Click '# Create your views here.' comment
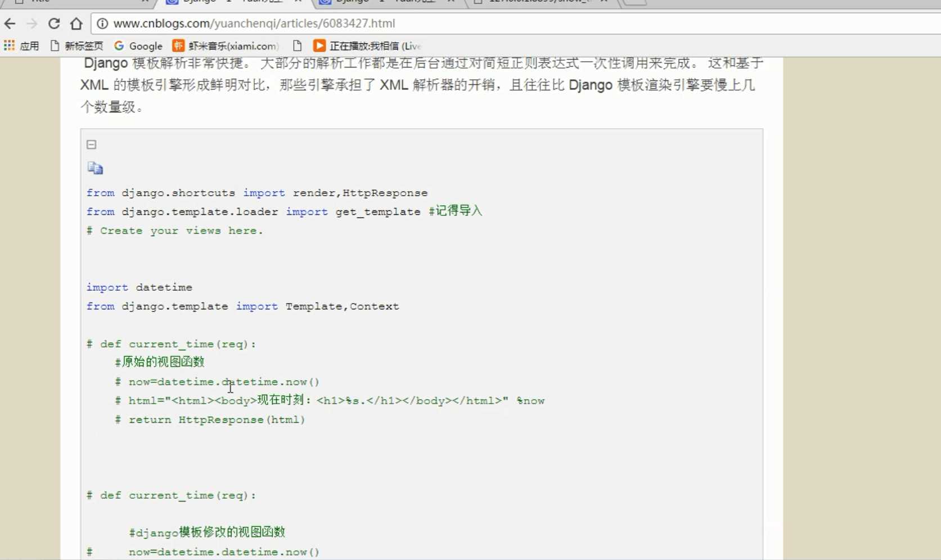Screen dimensions: 941x560 tap(175, 231)
